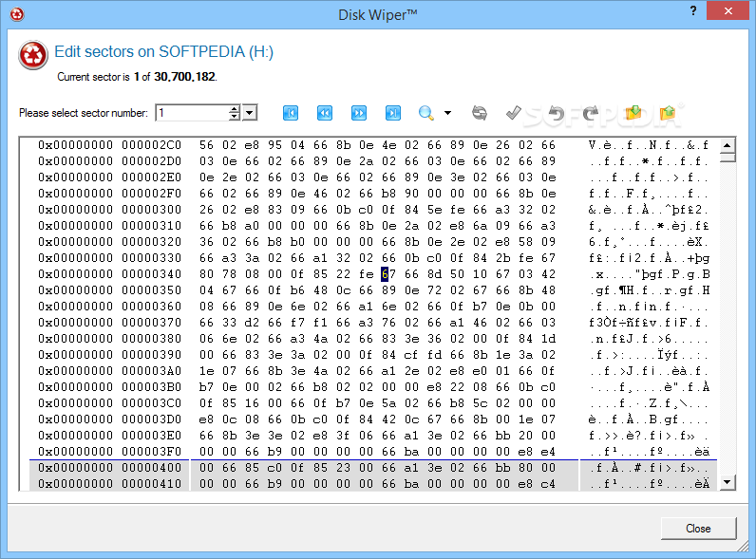
Task: Click offset 00000410 row address
Action: tap(109, 483)
